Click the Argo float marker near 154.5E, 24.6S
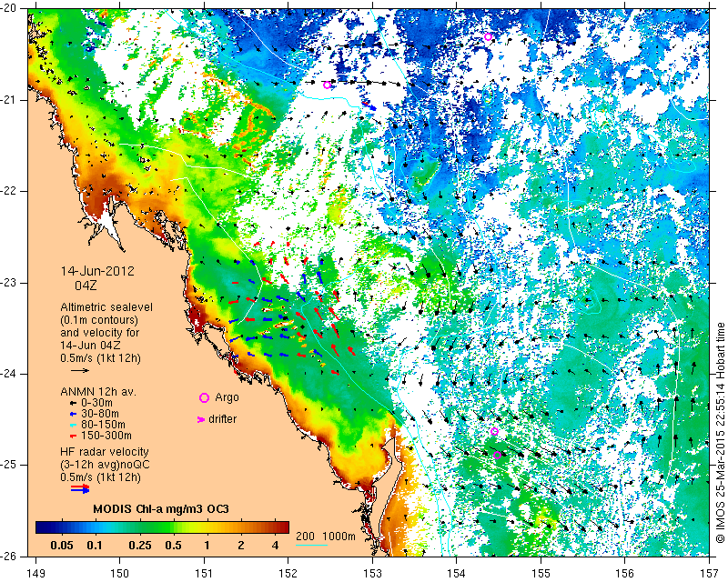 point(494,432)
